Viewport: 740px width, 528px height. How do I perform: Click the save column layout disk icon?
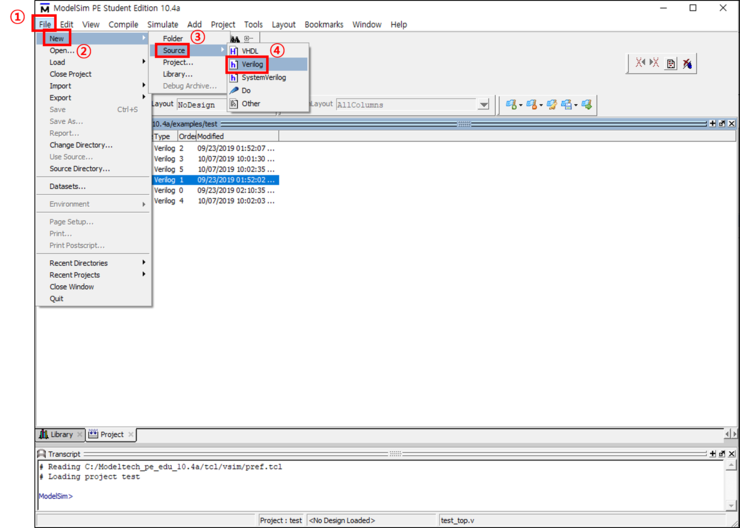pos(567,104)
